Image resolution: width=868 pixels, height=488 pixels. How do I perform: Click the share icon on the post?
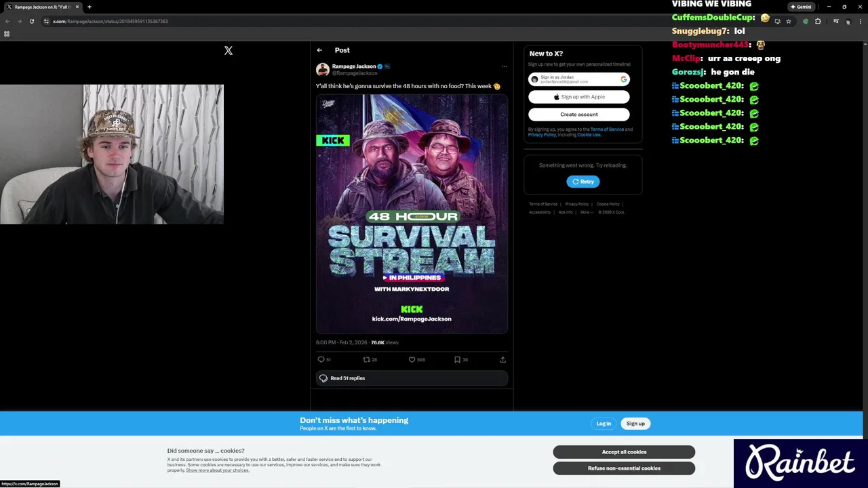point(502,360)
